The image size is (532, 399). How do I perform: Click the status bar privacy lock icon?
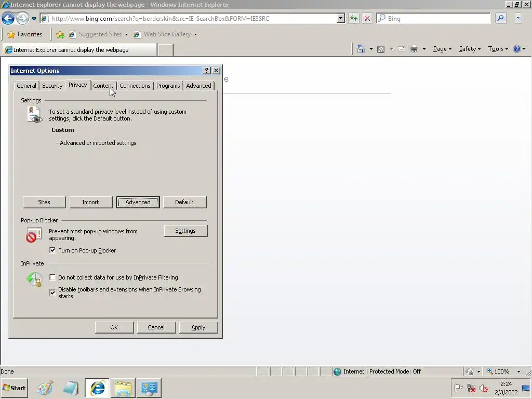click(470, 371)
